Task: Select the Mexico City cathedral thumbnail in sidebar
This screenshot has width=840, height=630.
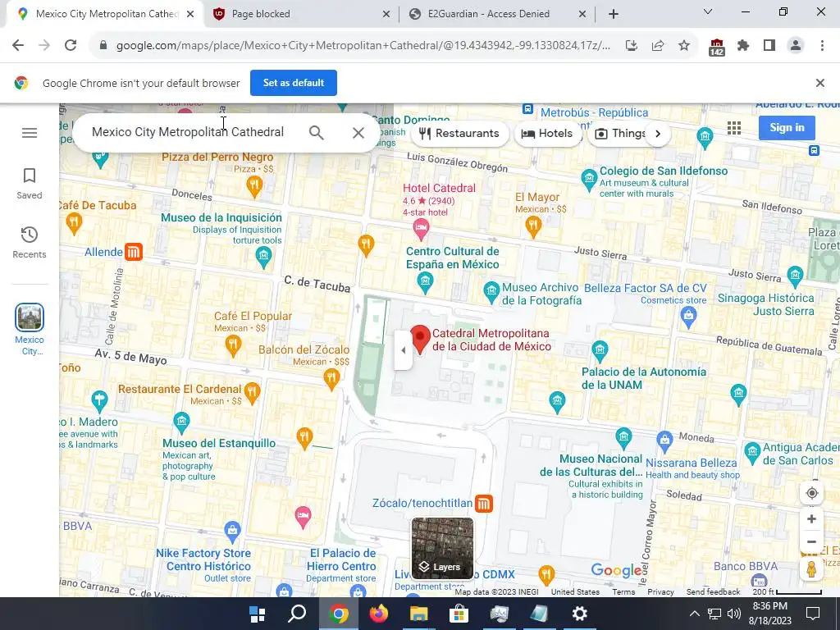Action: coord(30,317)
